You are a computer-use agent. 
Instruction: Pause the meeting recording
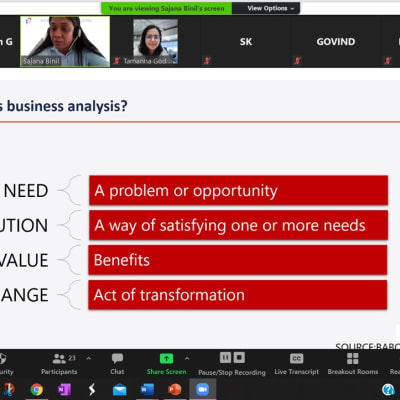pyautogui.click(x=225, y=358)
